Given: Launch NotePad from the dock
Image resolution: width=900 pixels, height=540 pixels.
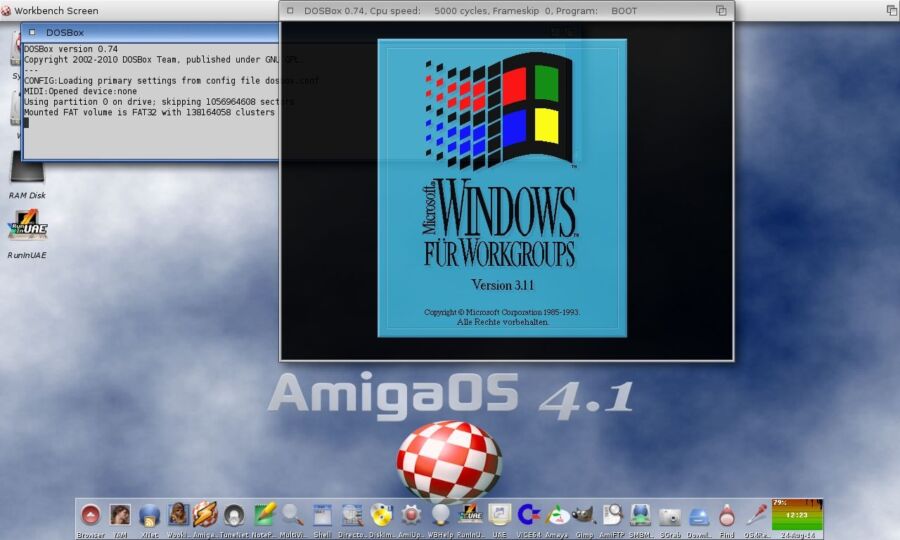Looking at the screenshot, I should coord(264,515).
